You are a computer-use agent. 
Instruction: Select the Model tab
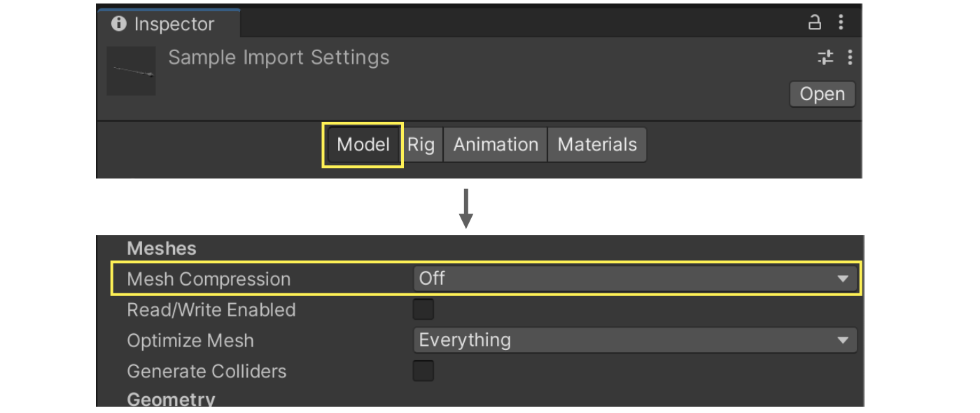pyautogui.click(x=362, y=144)
